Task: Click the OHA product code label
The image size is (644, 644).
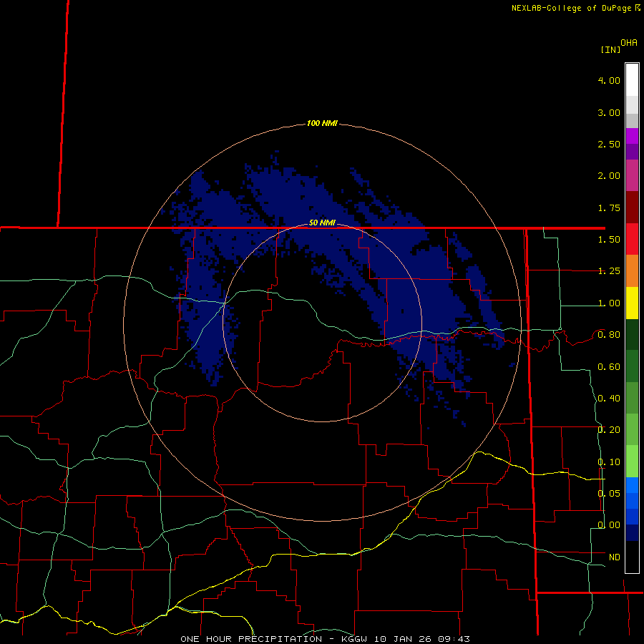Action: point(629,42)
